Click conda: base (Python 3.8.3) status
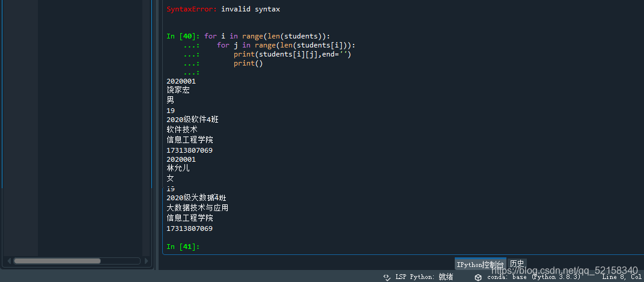Viewport: 644px width, 282px height. (534, 277)
